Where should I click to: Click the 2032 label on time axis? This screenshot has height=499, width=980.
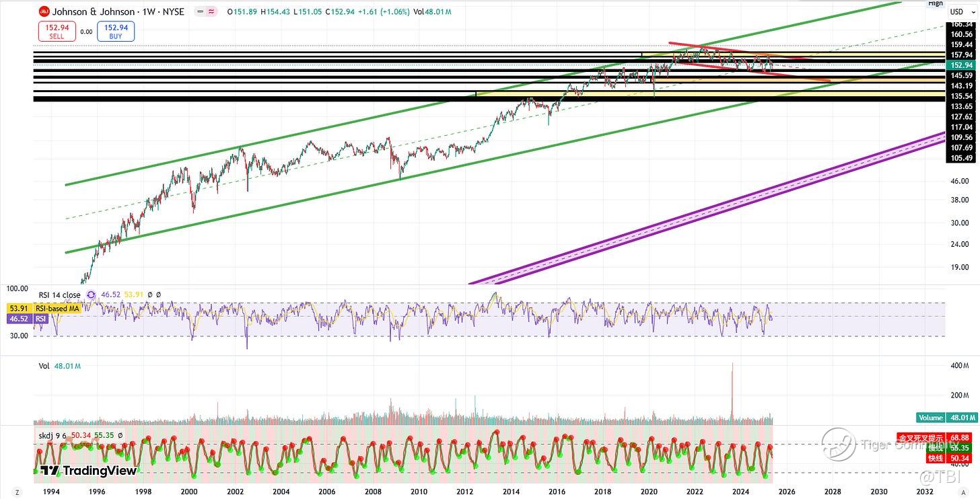coord(925,492)
